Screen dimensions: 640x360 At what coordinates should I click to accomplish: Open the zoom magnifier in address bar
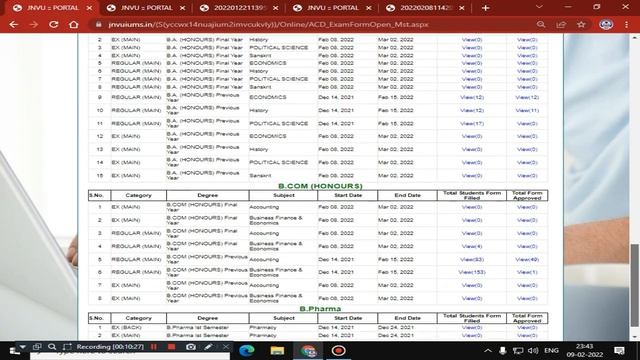tap(541, 24)
